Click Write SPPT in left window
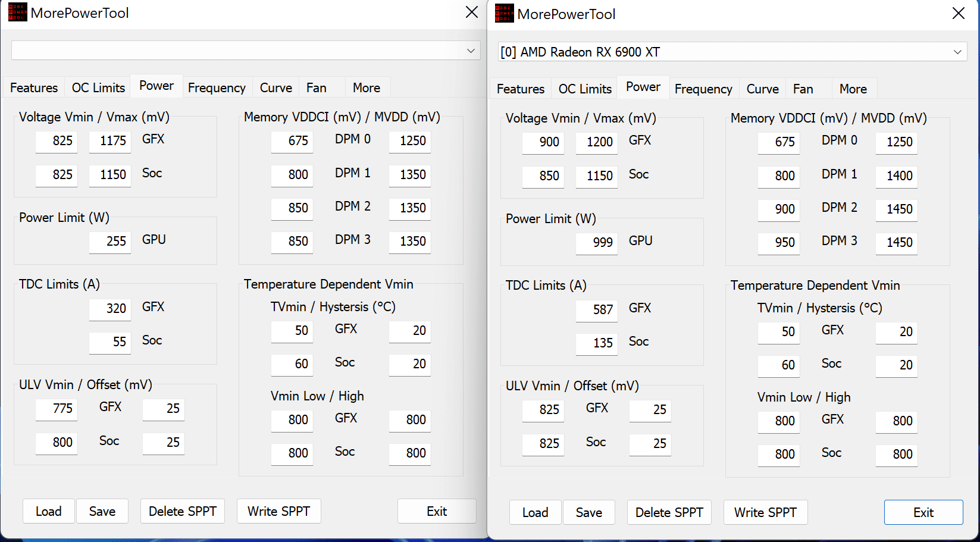Viewport: 980px width, 542px height. click(x=279, y=511)
